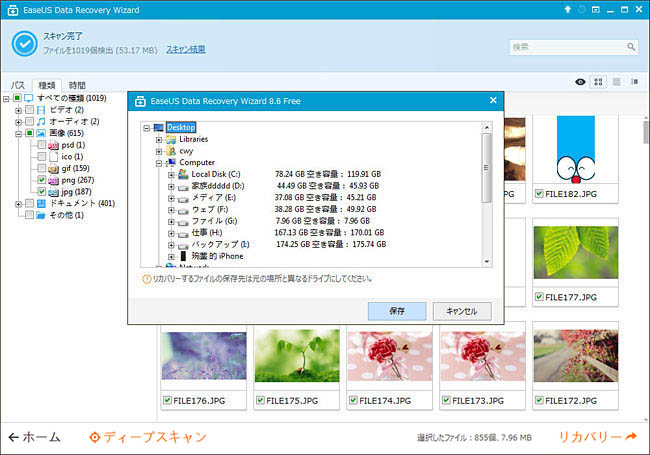Screen dimensions: 650x455
Task: Click the 保存 save button
Action: pyautogui.click(x=397, y=311)
